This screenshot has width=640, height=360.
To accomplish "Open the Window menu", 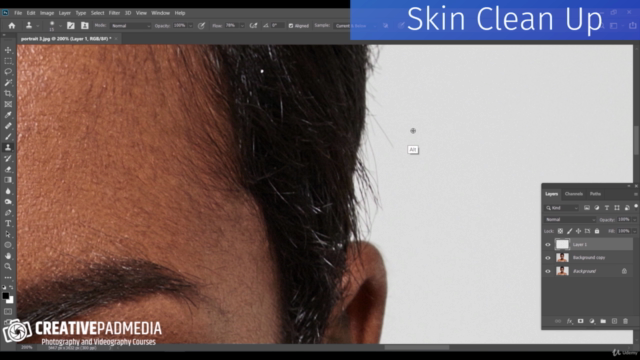I will point(160,13).
